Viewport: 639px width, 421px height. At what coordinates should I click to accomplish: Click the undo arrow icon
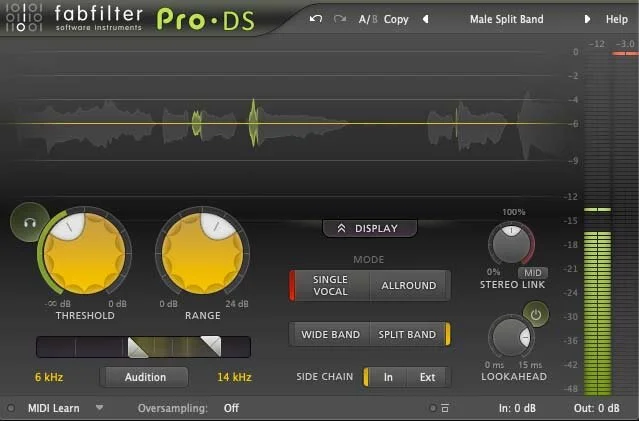tap(316, 19)
